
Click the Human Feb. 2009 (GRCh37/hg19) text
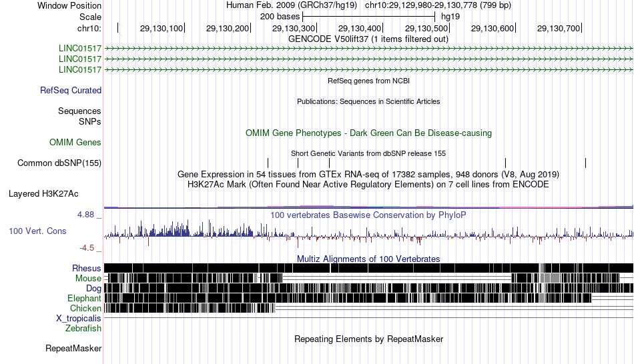point(292,5)
